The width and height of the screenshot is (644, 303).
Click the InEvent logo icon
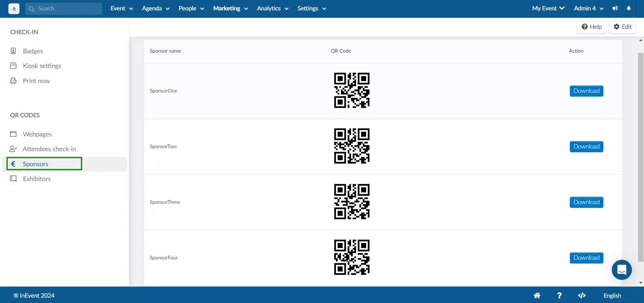click(x=14, y=9)
